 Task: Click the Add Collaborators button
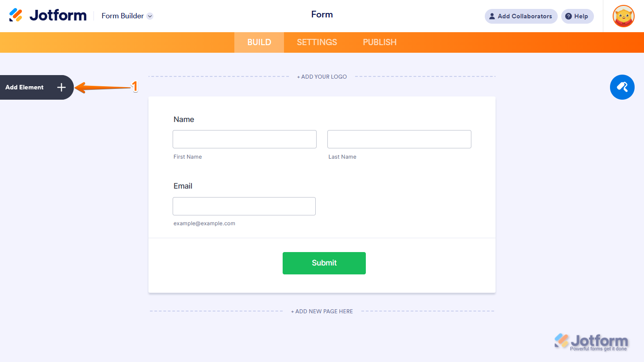pyautogui.click(x=521, y=16)
